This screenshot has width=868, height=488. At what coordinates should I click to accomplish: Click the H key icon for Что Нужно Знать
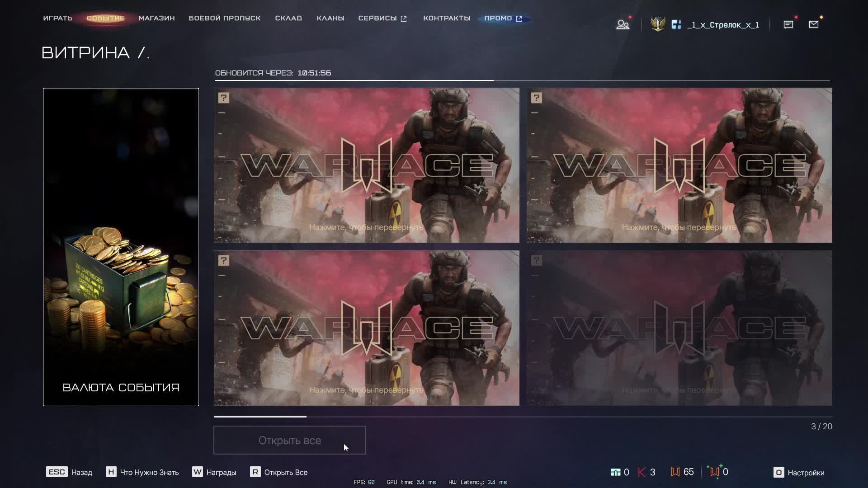pos(111,472)
